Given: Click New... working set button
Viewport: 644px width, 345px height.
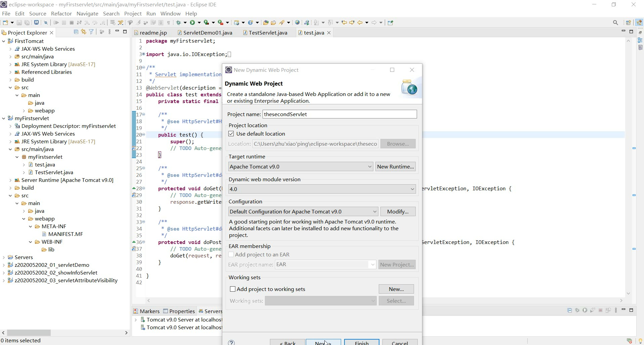Looking at the screenshot, I should (396, 289).
